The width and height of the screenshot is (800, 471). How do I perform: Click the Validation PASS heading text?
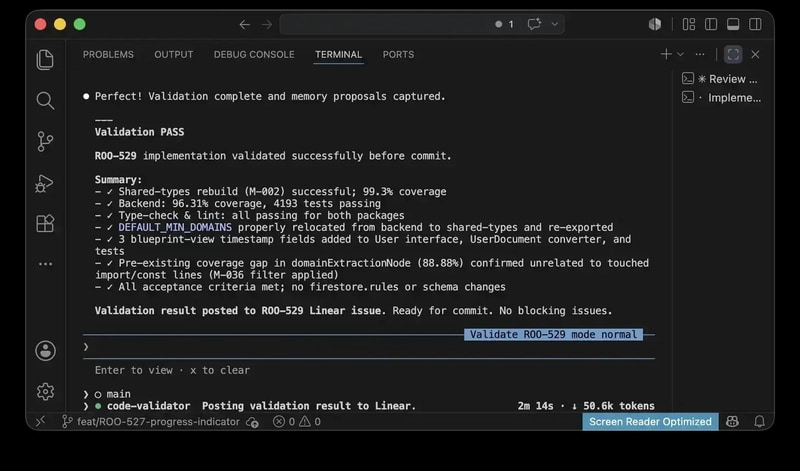139,132
